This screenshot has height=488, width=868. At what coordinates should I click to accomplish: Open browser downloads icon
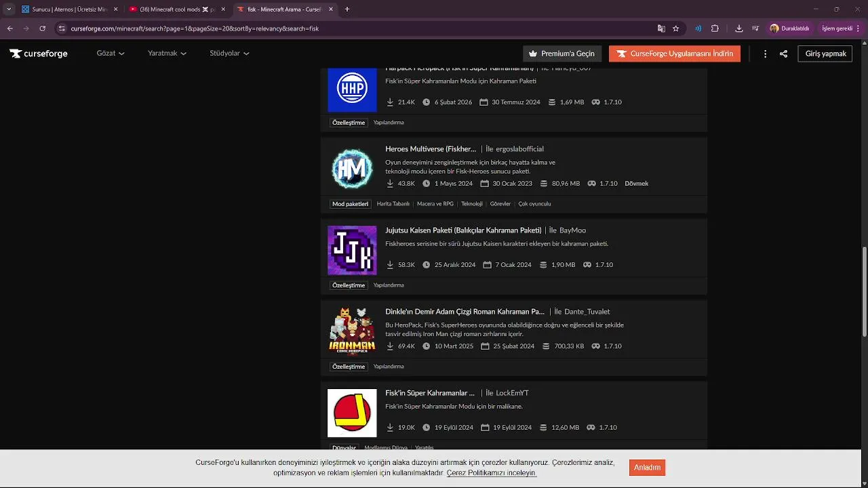click(739, 28)
